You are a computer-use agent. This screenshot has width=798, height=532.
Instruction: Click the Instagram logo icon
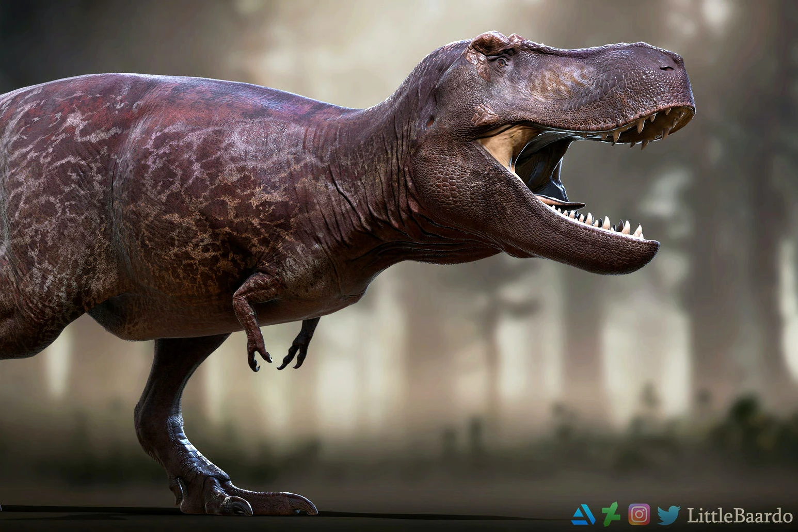tap(639, 514)
